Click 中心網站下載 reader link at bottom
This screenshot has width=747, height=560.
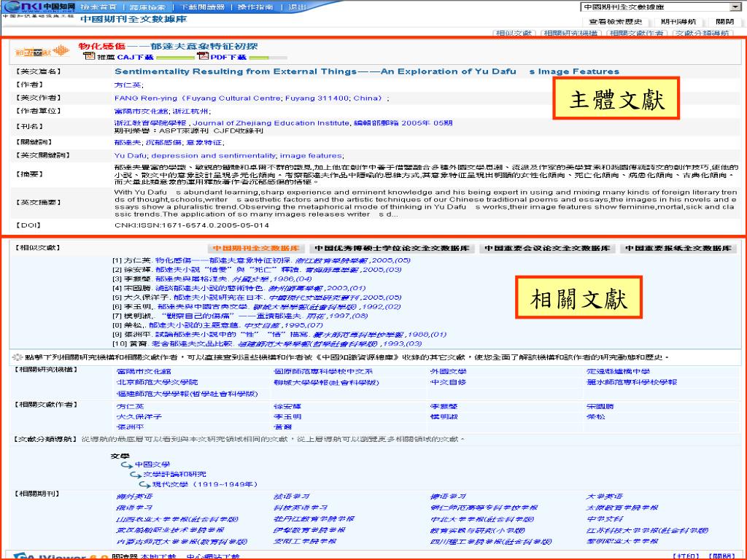pos(213,556)
